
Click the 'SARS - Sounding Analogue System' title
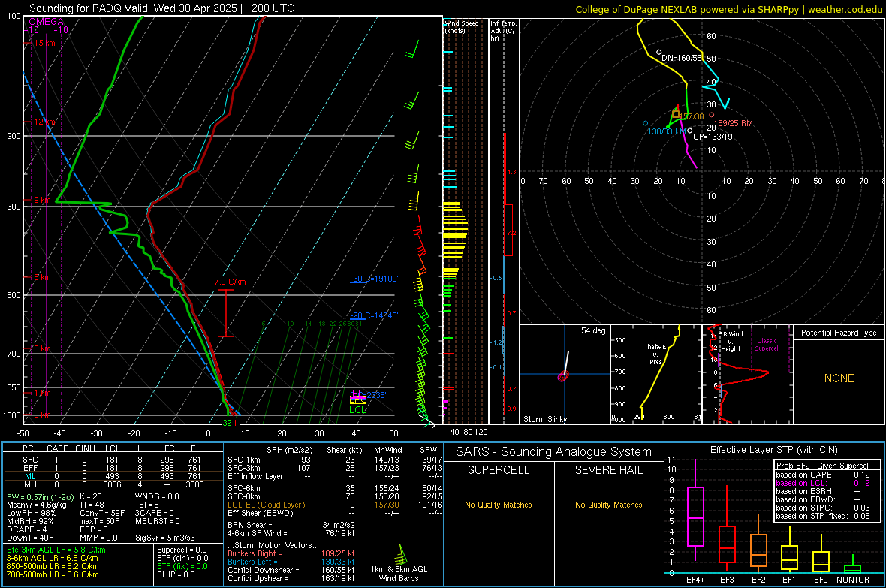tap(554, 452)
